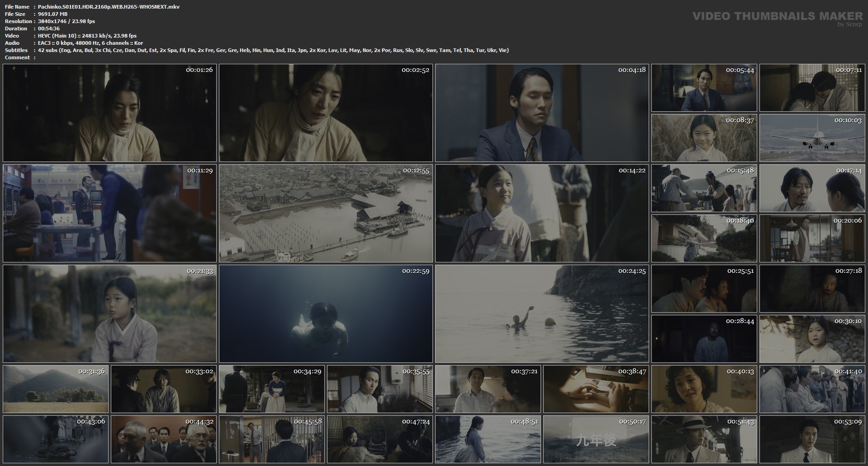Click the thumbnail at 00:34:29
The image size is (868, 466).
click(x=272, y=389)
